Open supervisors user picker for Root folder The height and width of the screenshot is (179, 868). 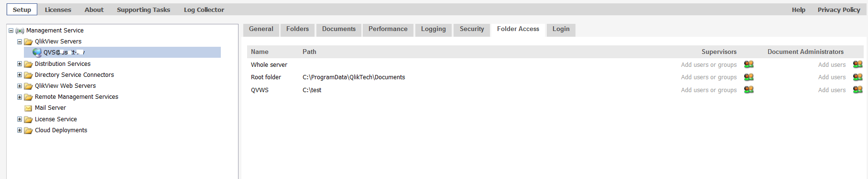pos(749,77)
